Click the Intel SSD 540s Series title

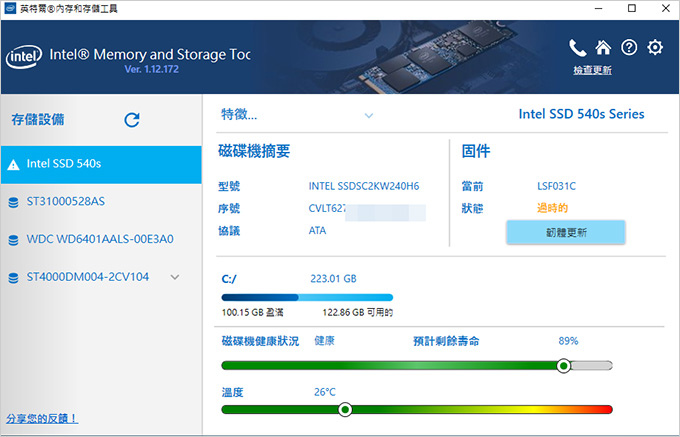click(x=581, y=114)
